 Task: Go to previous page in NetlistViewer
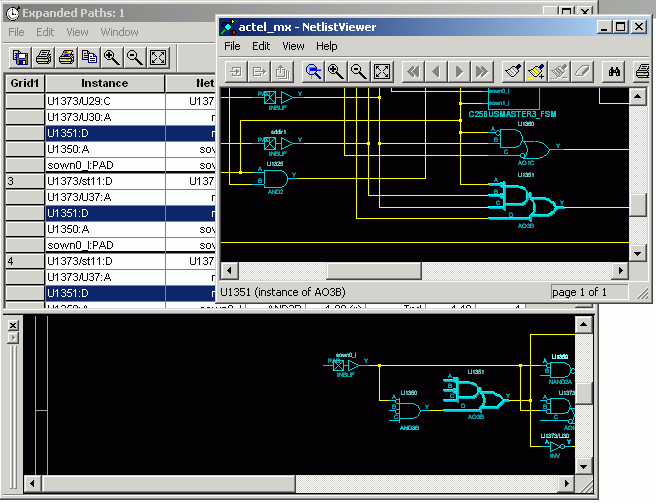pyautogui.click(x=436, y=72)
